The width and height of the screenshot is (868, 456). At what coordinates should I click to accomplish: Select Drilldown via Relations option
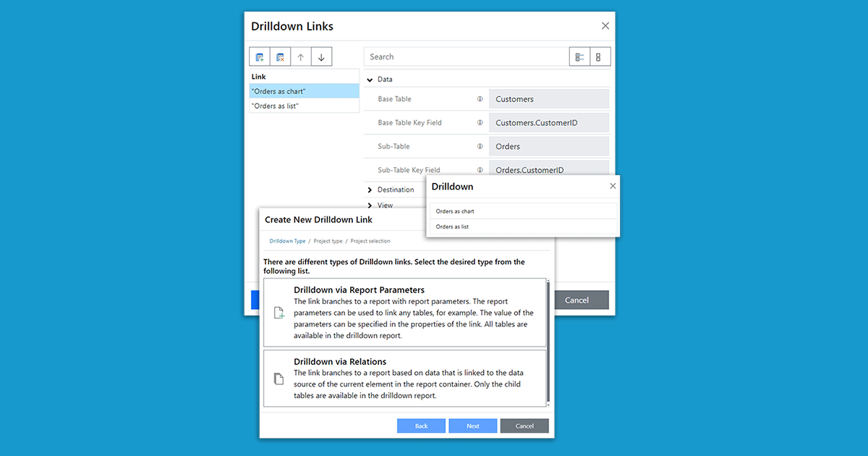[x=405, y=378]
